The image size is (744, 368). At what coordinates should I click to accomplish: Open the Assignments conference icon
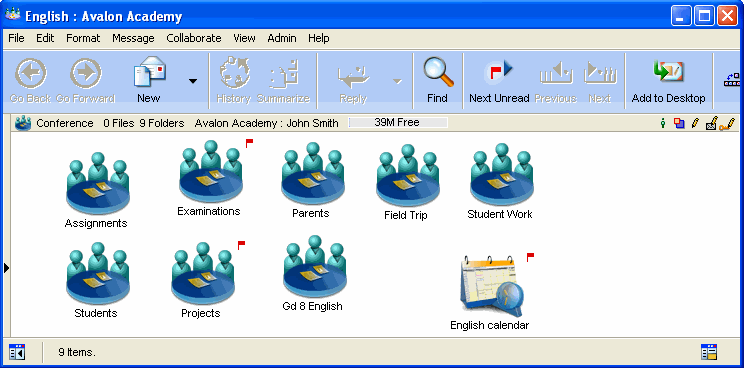coord(97,184)
